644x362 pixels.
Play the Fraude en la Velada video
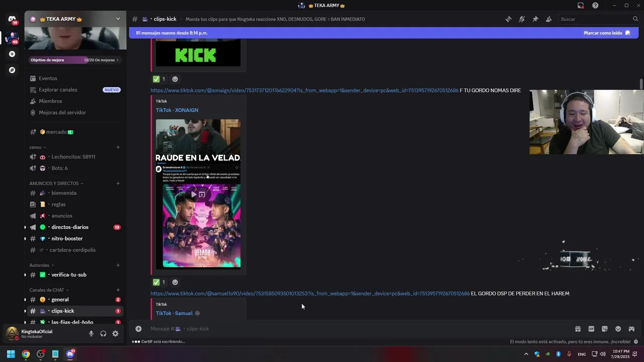pos(193,194)
